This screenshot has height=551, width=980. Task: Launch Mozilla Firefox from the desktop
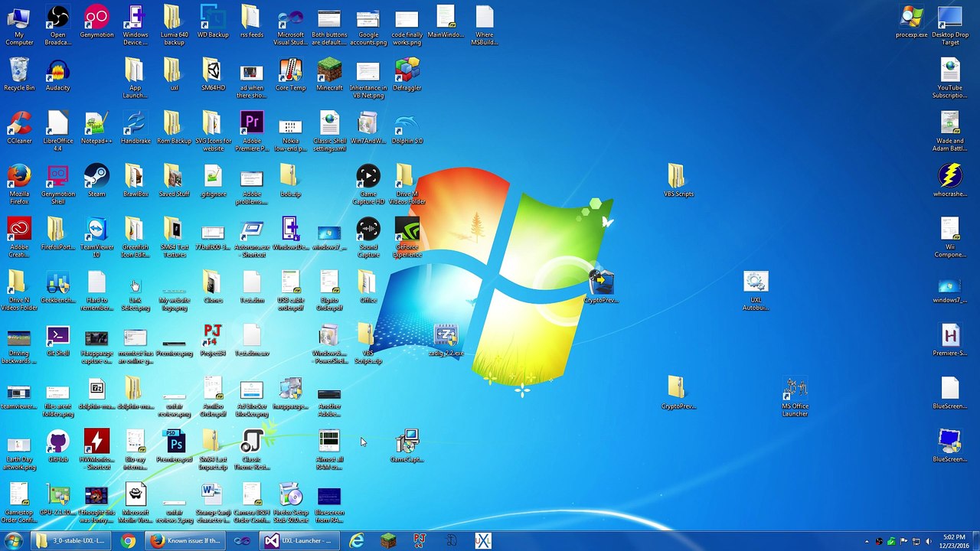pos(19,184)
